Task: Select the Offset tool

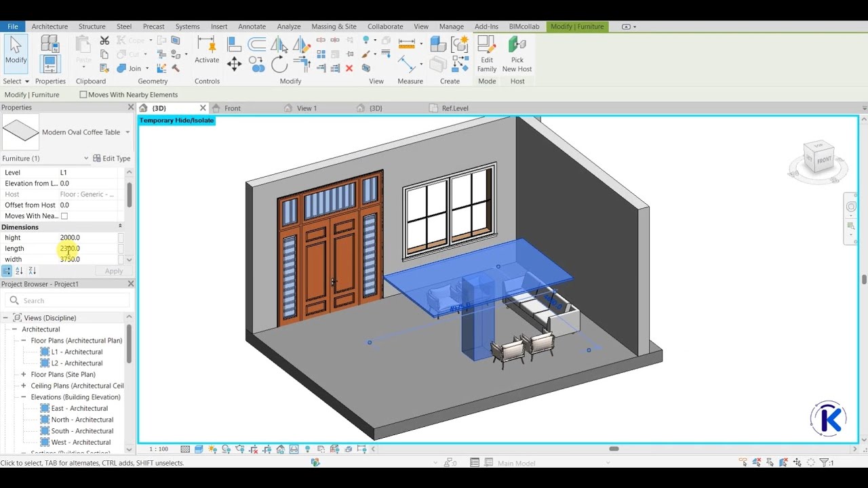Action: [256, 44]
